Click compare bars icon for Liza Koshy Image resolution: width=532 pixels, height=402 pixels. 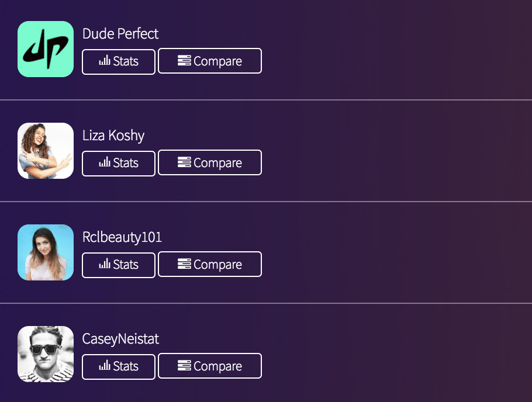184,162
